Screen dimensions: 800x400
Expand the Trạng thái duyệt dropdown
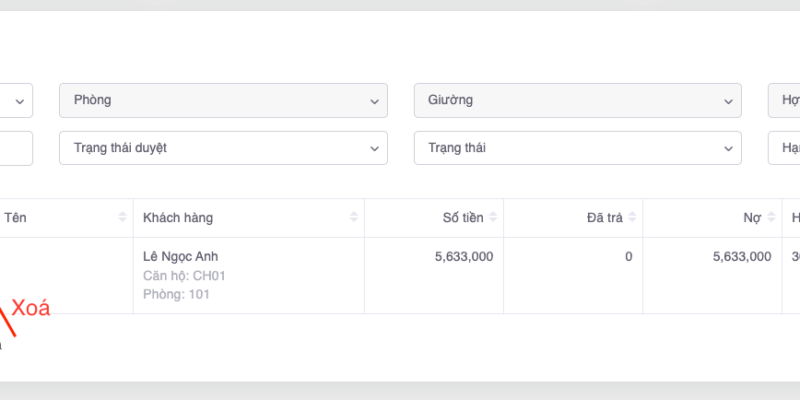coord(223,148)
